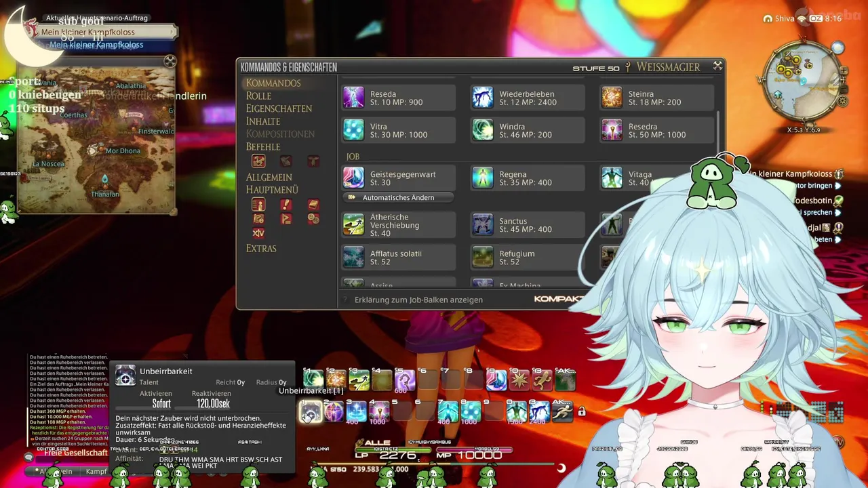Open the Extras category
868x488 pixels.
point(261,248)
